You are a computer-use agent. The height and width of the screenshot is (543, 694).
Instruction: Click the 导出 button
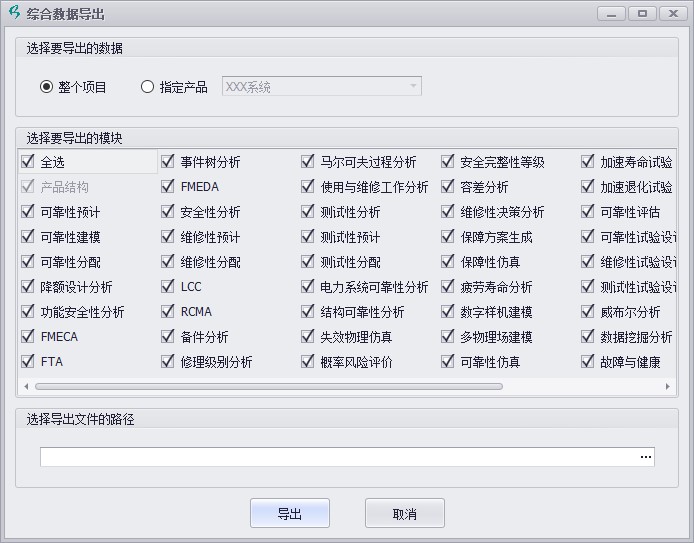click(x=289, y=514)
